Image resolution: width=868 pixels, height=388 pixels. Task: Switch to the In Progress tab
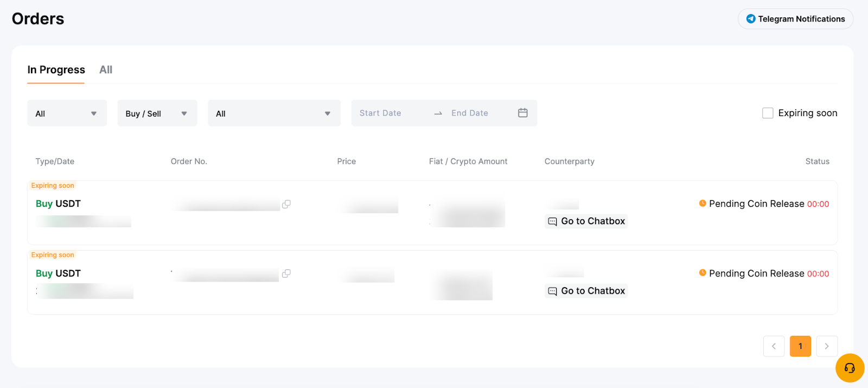pyautogui.click(x=56, y=70)
